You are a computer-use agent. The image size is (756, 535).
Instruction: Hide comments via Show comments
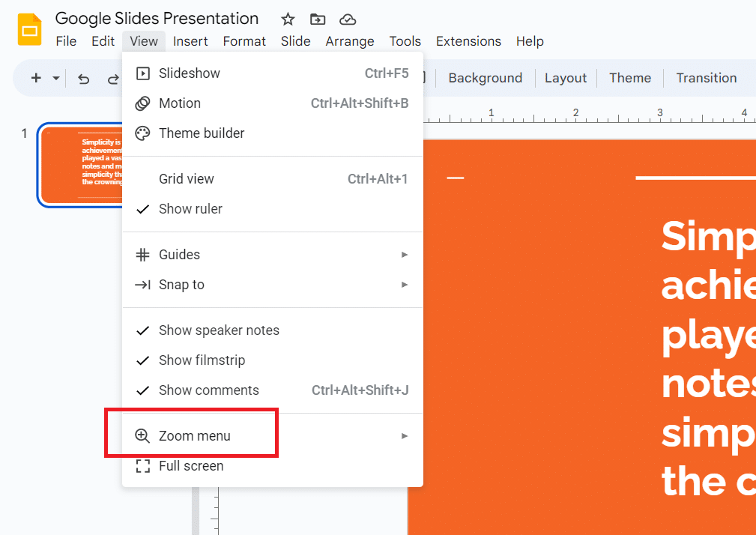pos(208,390)
